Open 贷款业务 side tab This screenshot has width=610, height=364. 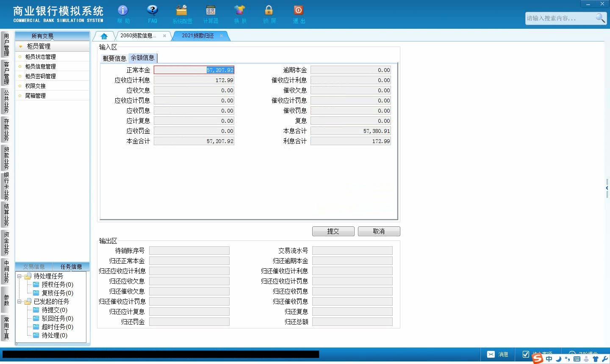(x=6, y=158)
